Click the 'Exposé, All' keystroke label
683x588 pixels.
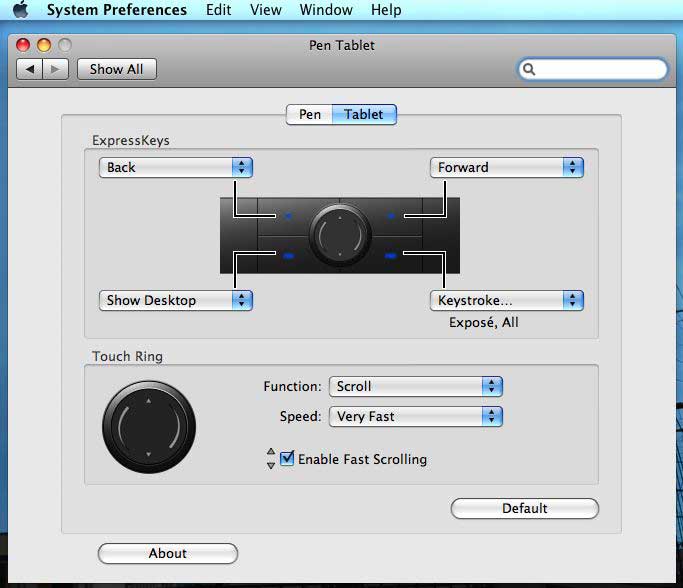click(x=484, y=323)
